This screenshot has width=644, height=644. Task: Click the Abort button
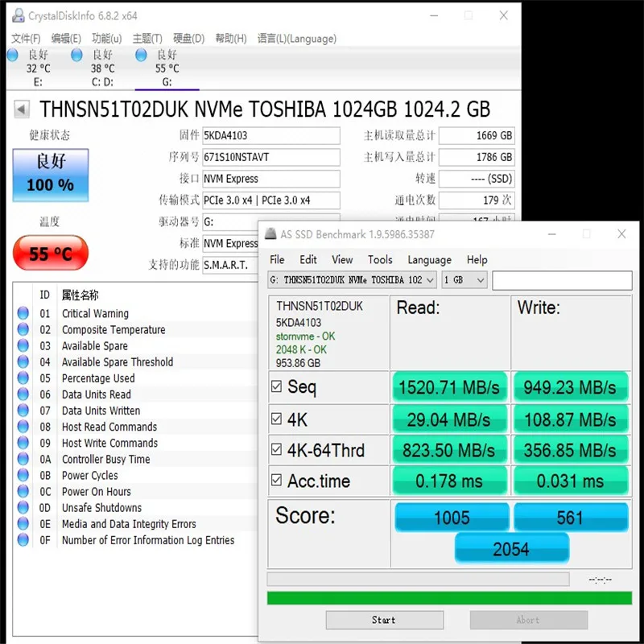pyautogui.click(x=528, y=620)
